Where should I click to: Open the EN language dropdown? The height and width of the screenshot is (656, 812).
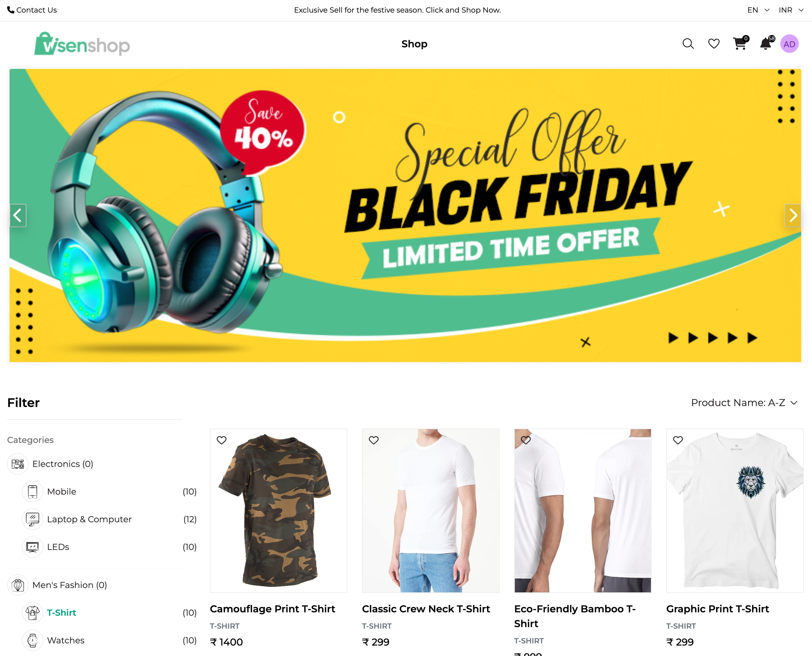click(758, 10)
